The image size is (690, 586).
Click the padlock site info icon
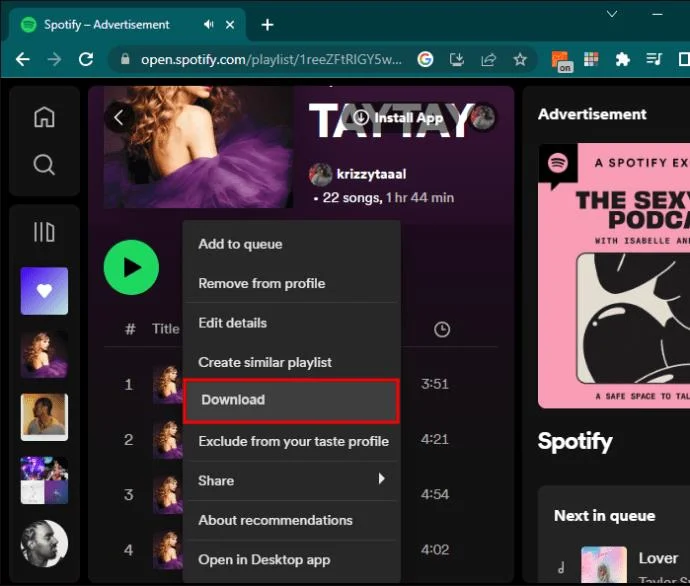click(125, 59)
